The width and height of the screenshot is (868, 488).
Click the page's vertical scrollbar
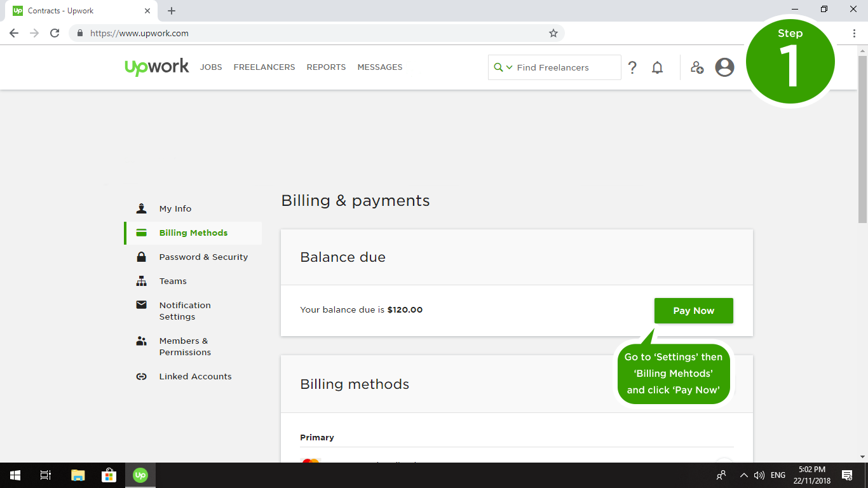[x=862, y=139]
